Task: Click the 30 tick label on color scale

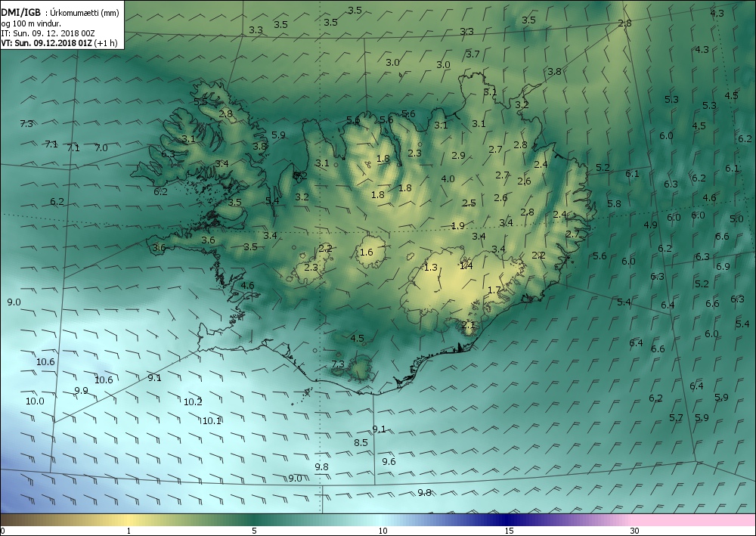Action: 634,531
